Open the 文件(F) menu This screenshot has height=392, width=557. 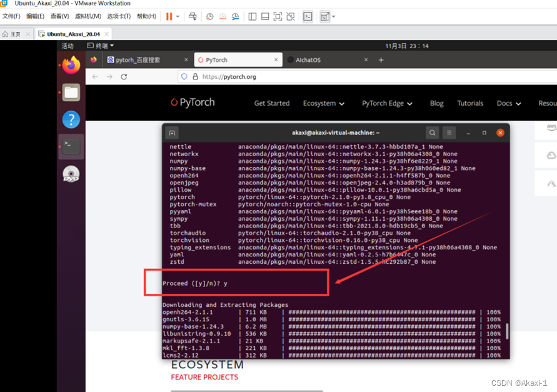click(x=11, y=16)
